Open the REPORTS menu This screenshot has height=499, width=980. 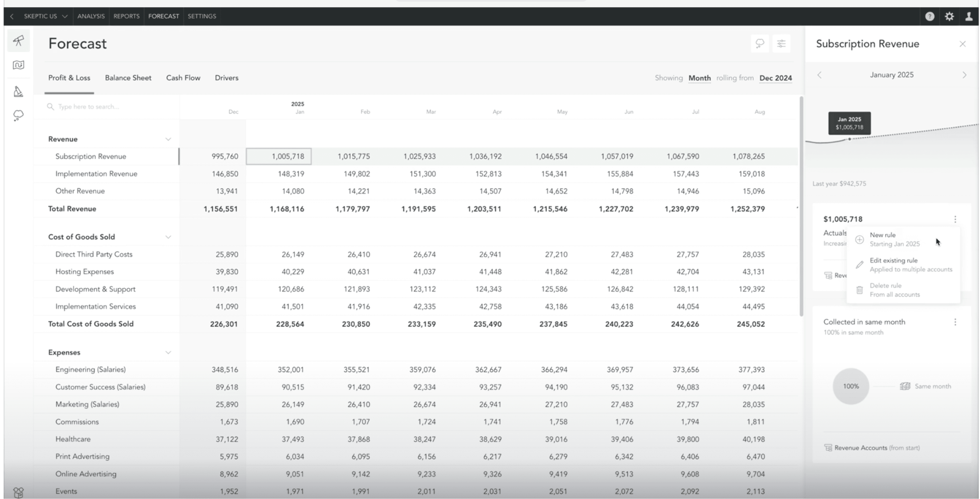tap(126, 16)
